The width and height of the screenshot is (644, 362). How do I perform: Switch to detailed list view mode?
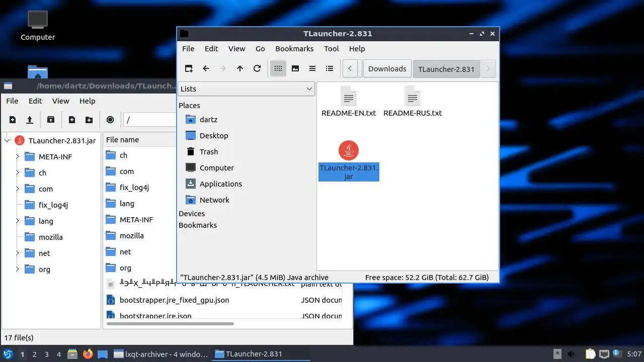330,68
